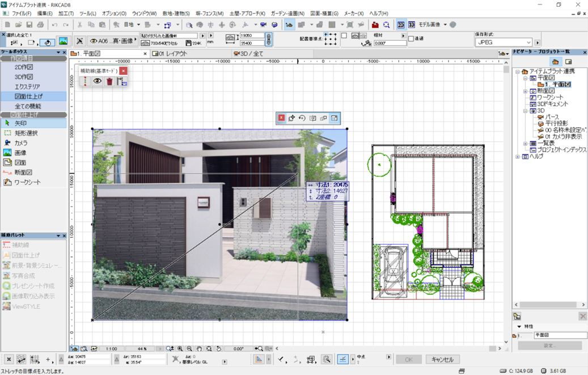Image resolution: width=588 pixels, height=375 pixels.
Task: Toggle the empty checkbox beside 配置基準点 grid
Action: click(x=344, y=36)
